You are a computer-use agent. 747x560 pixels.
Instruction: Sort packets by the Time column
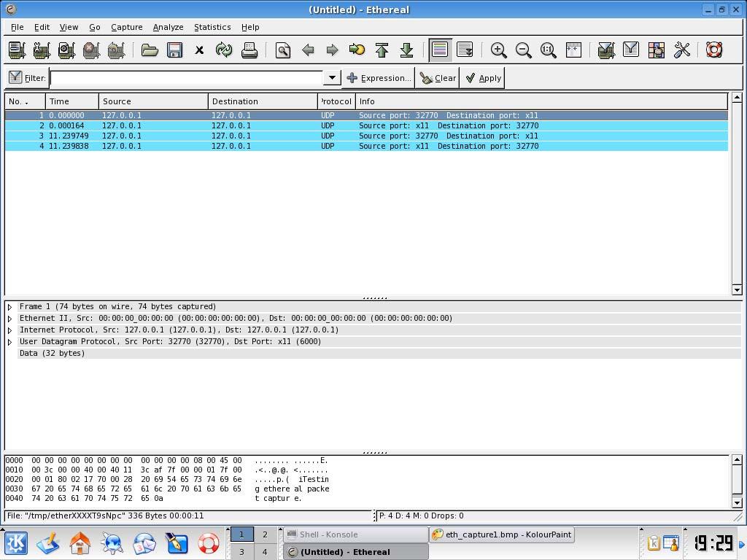point(72,101)
